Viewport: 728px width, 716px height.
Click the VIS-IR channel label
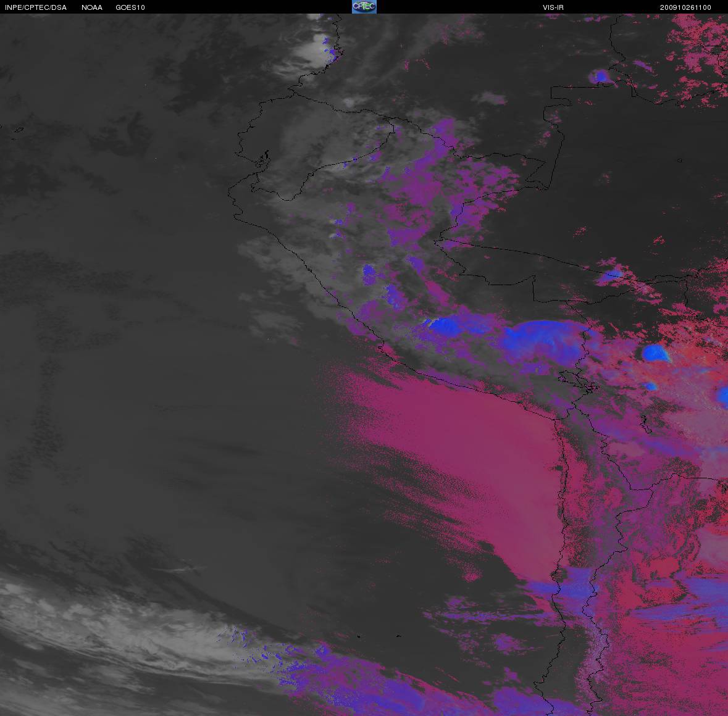552,7
